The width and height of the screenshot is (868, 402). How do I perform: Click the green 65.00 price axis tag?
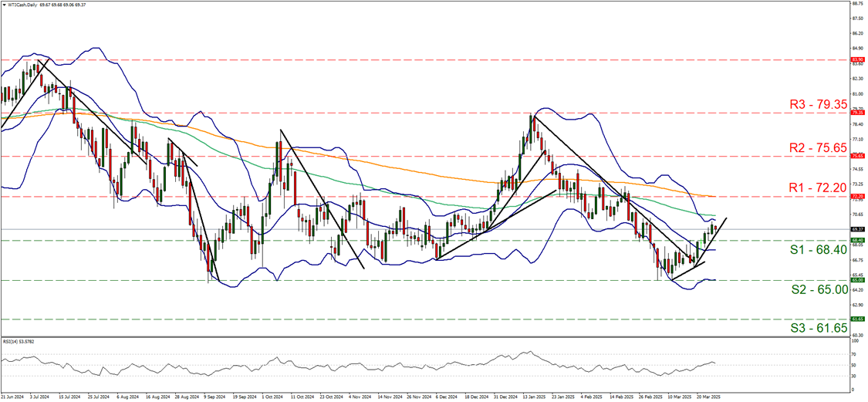(x=856, y=280)
